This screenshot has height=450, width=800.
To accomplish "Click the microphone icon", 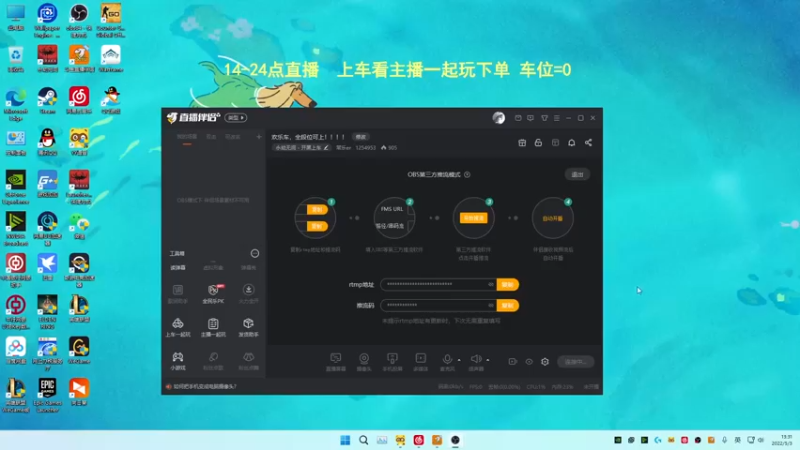I will click(447, 359).
